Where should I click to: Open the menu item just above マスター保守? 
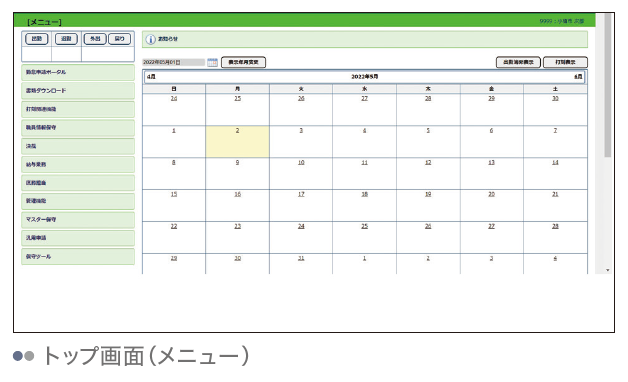click(x=78, y=201)
